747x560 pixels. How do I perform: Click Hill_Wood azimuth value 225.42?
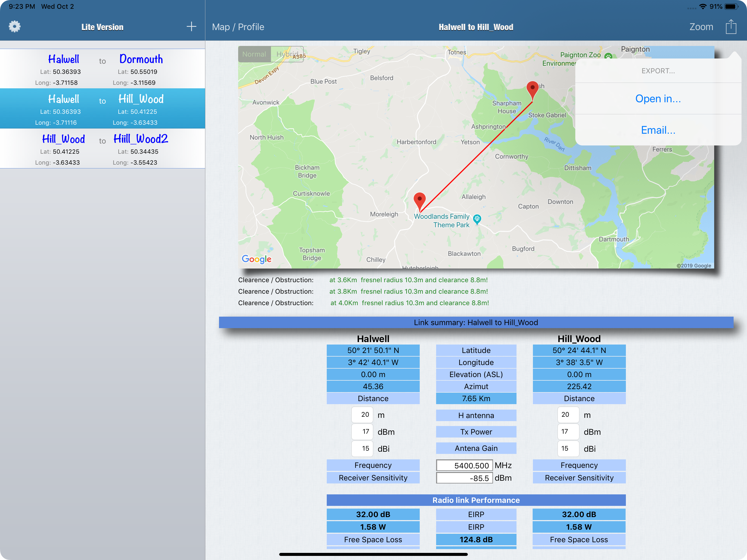pos(579,386)
